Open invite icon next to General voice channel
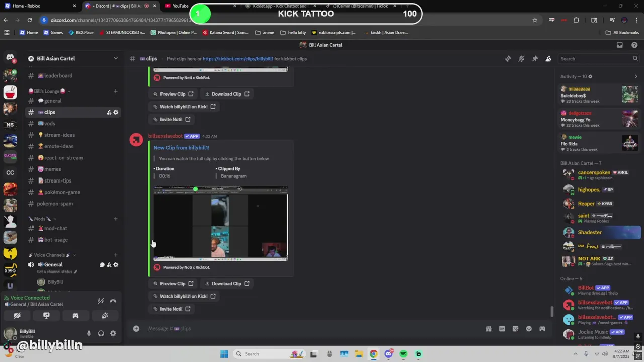This screenshot has width=644, height=362. point(109,265)
